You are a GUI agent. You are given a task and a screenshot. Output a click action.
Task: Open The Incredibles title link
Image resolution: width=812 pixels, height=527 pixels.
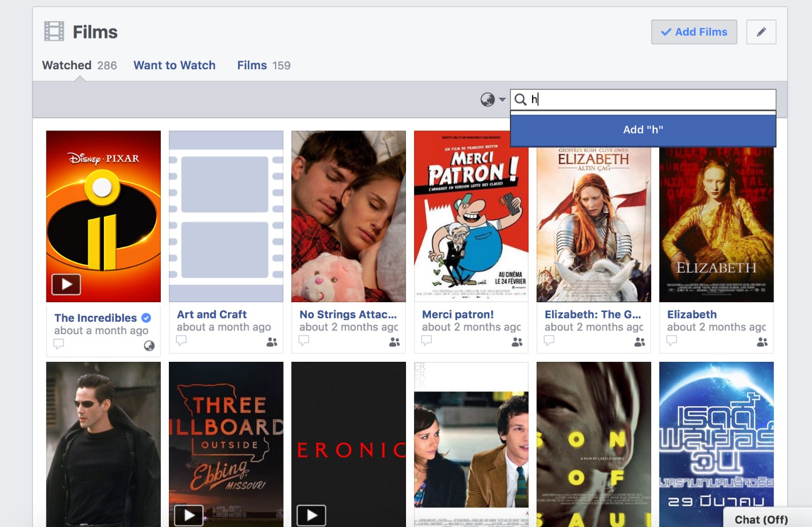tap(96, 318)
